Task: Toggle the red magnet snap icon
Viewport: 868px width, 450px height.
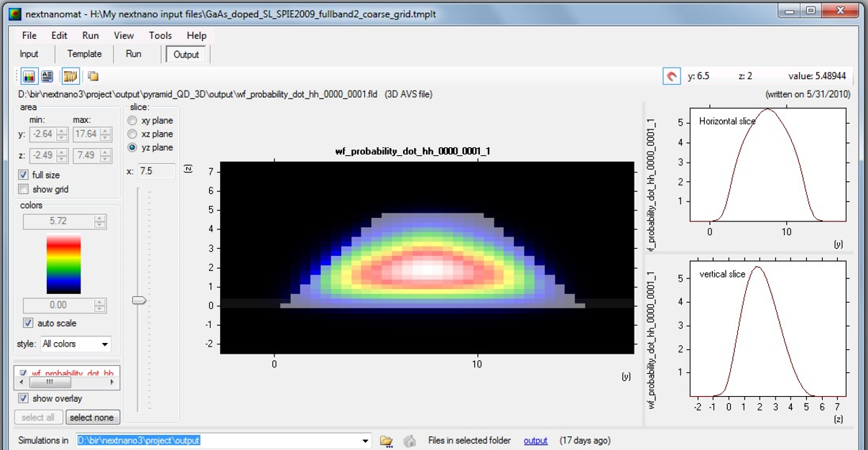Action: (671, 75)
